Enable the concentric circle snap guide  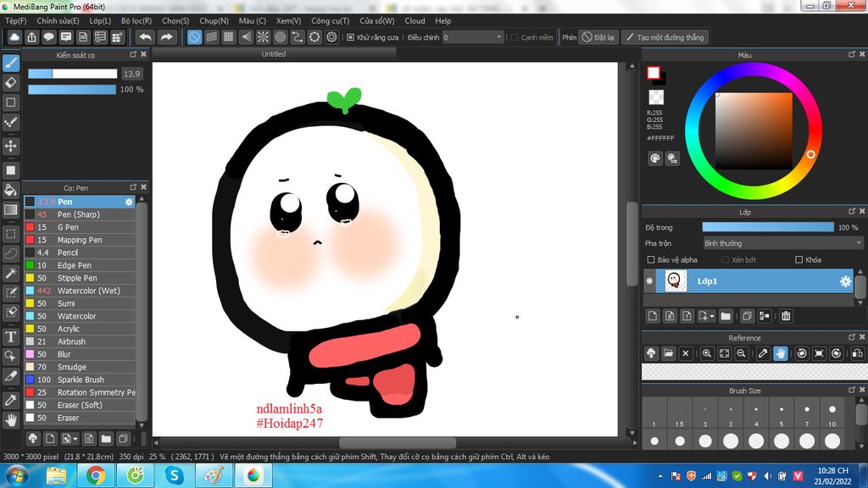[x=280, y=37]
